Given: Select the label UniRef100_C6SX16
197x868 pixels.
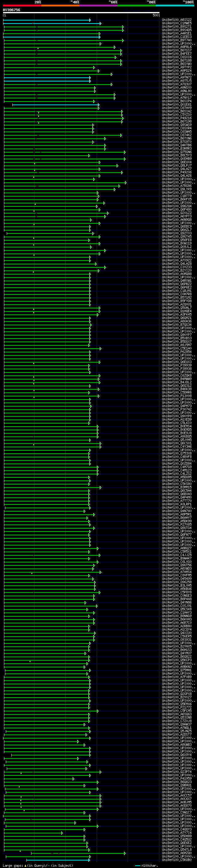Looking at the screenshot, I should [177, 57].
